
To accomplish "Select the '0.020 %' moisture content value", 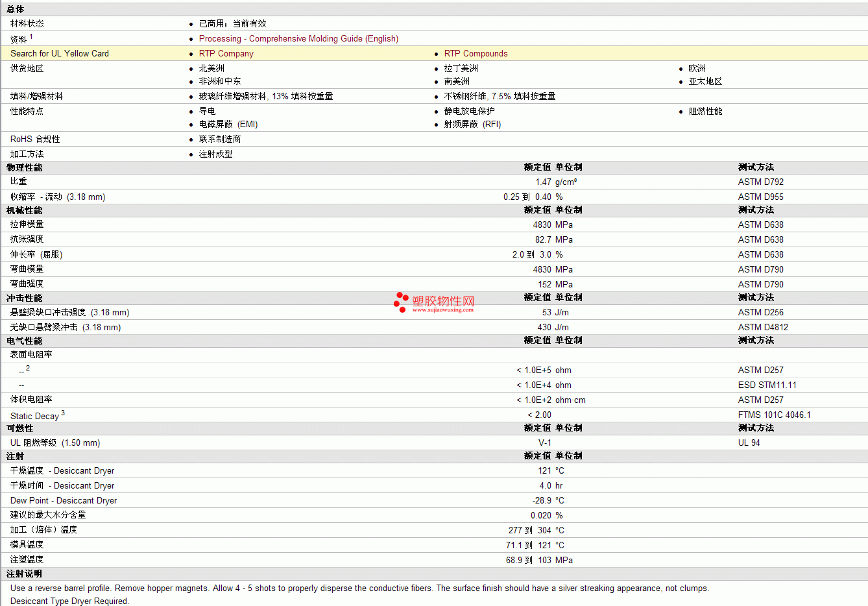I will click(x=547, y=516).
